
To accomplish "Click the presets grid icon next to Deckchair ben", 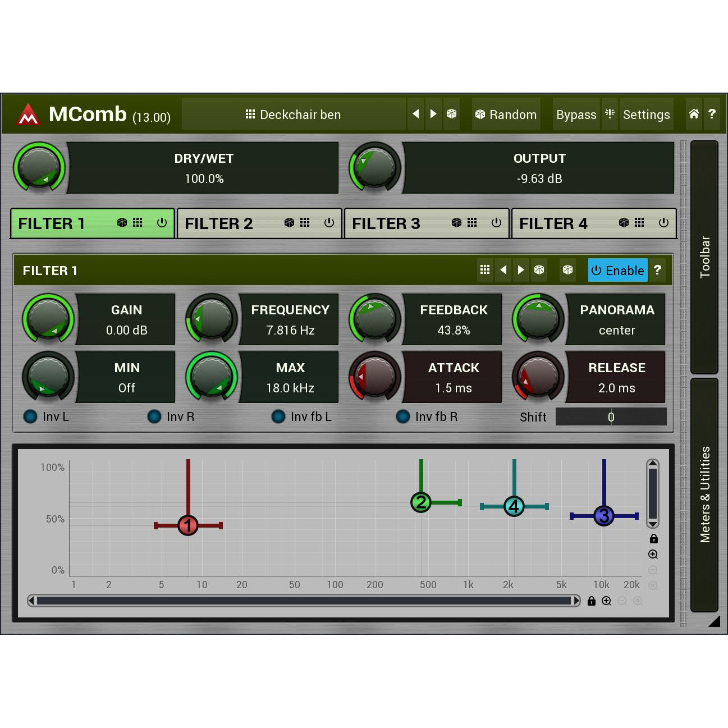I will click(x=249, y=114).
